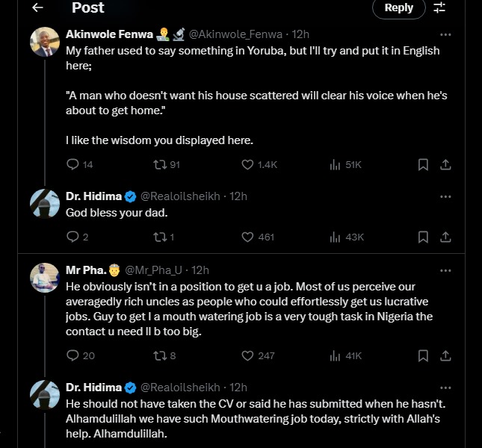Share Akinwole Fenwa's reply
Screen dimensions: 482x448
tap(445, 164)
